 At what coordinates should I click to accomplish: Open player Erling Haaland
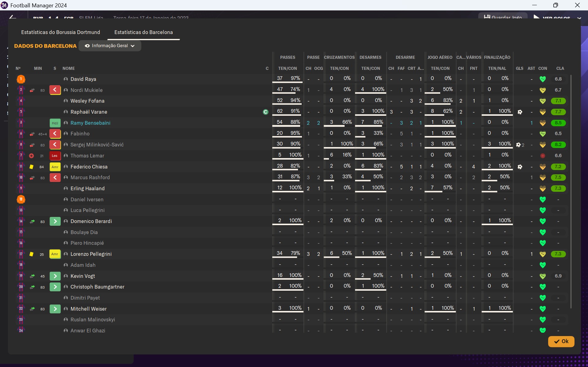pyautogui.click(x=87, y=188)
